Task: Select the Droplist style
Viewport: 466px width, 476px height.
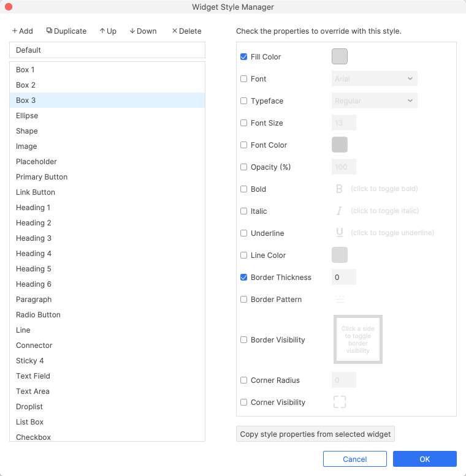Action: click(107, 407)
